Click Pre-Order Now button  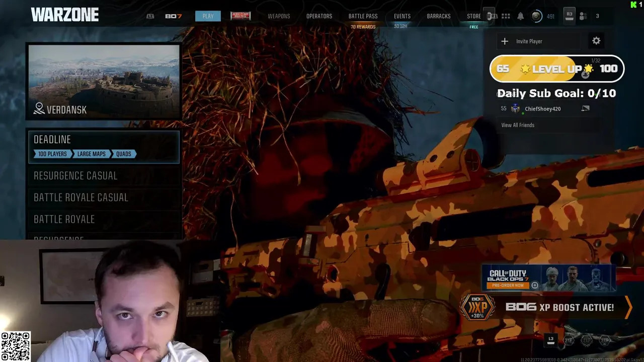tap(508, 285)
